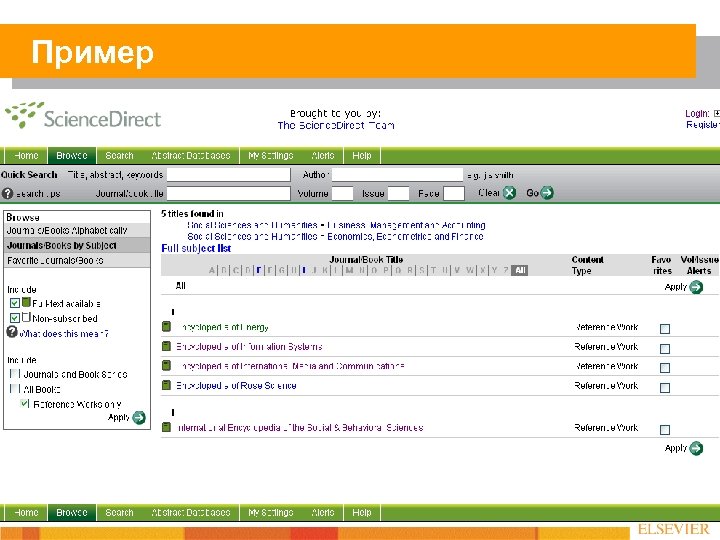Click the bottom Apply arrow below results list
Screen dimensions: 720x540
click(x=696, y=448)
